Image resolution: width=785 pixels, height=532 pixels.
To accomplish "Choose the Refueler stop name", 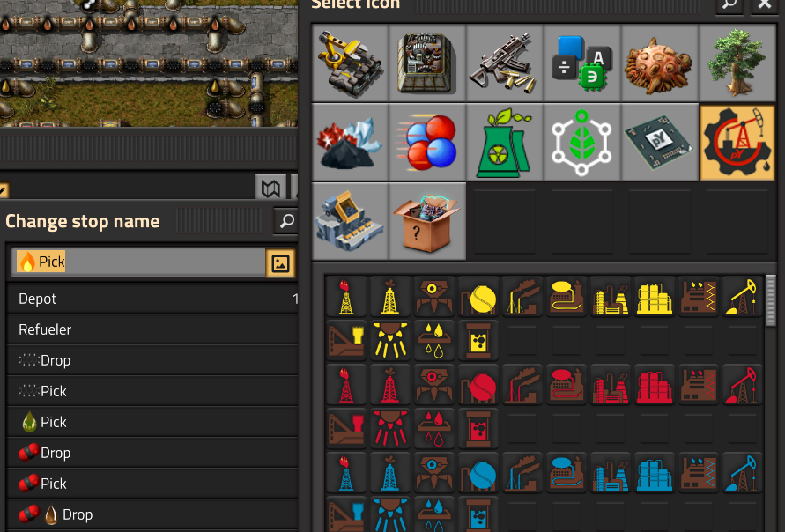I will (152, 329).
